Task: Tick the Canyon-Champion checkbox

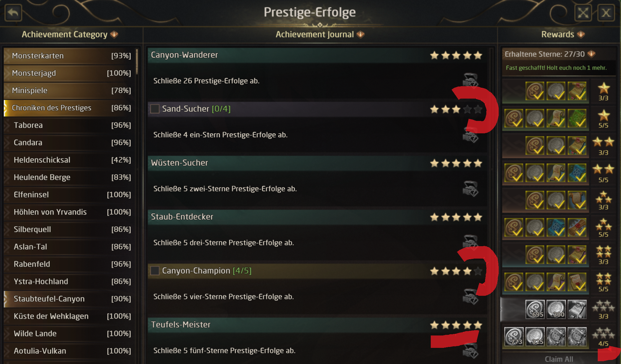Action: pos(155,271)
